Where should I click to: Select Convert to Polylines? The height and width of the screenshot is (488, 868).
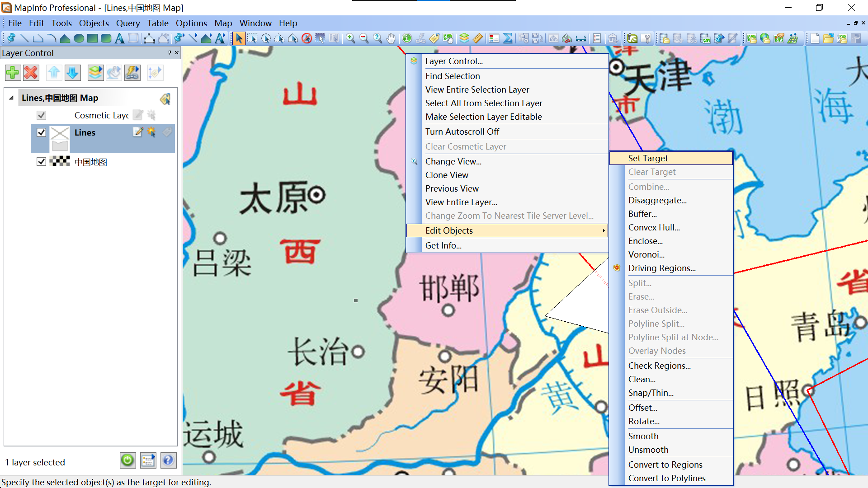pyautogui.click(x=667, y=478)
